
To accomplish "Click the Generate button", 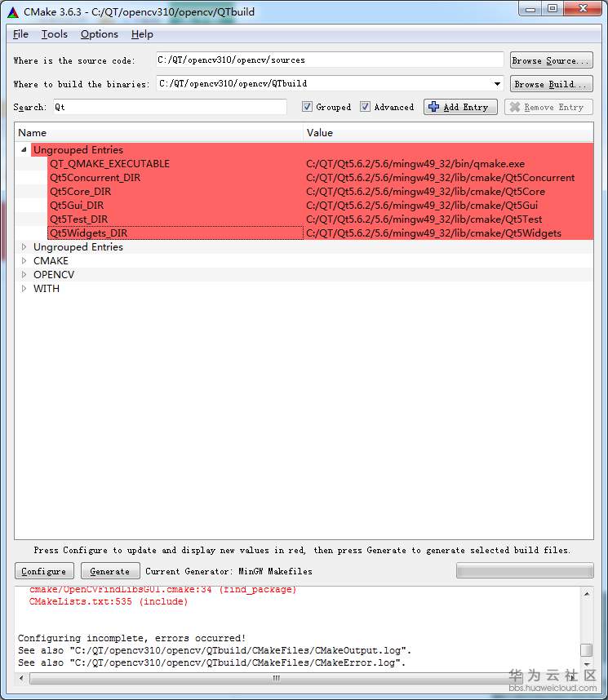I will [x=110, y=571].
